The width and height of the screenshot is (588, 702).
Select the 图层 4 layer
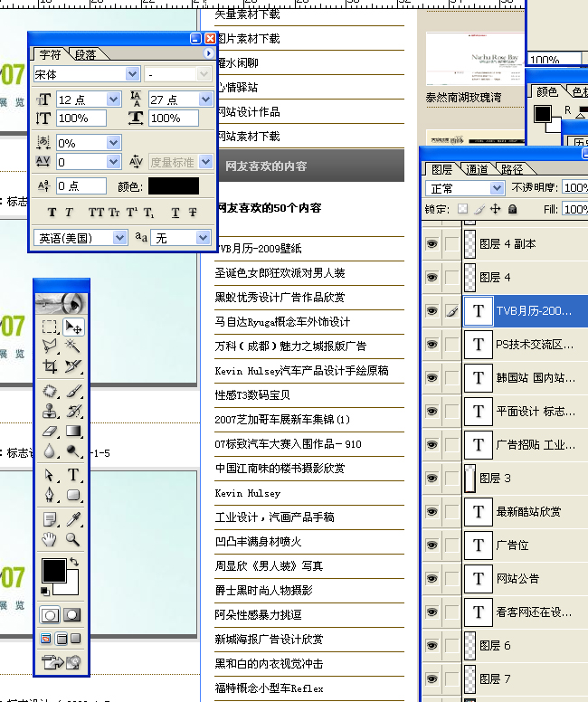pyautogui.click(x=525, y=277)
